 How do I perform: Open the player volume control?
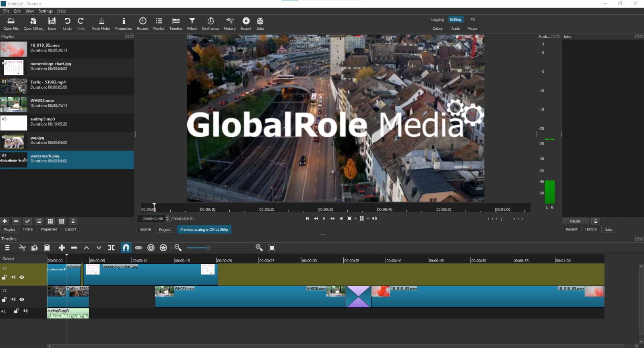(x=374, y=219)
